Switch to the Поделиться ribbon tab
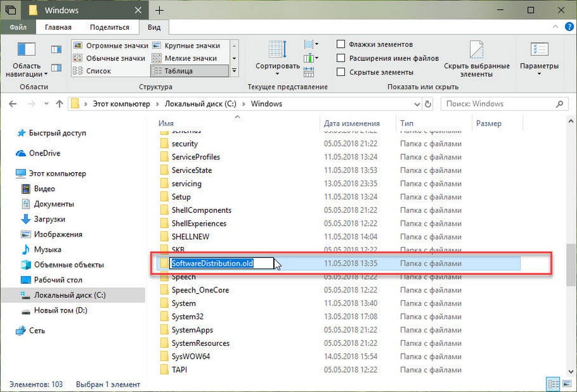The width and height of the screenshot is (577, 392). tap(110, 27)
